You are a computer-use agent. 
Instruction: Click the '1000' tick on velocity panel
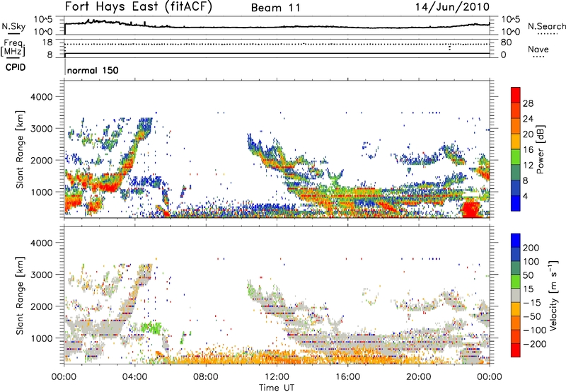(42, 338)
